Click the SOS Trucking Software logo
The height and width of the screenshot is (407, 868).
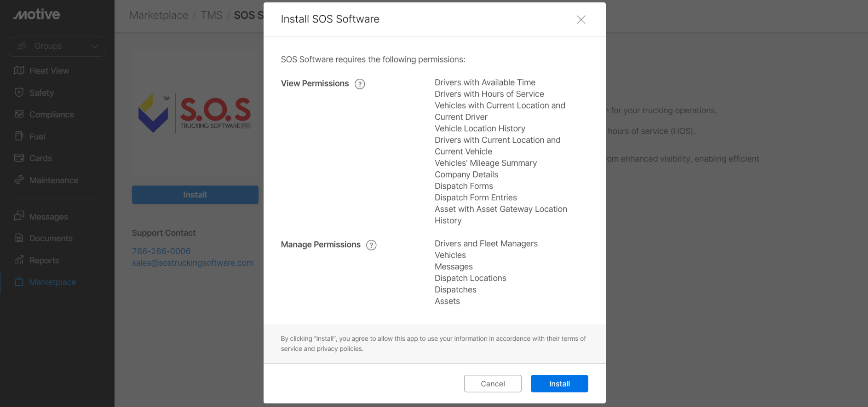click(x=195, y=113)
